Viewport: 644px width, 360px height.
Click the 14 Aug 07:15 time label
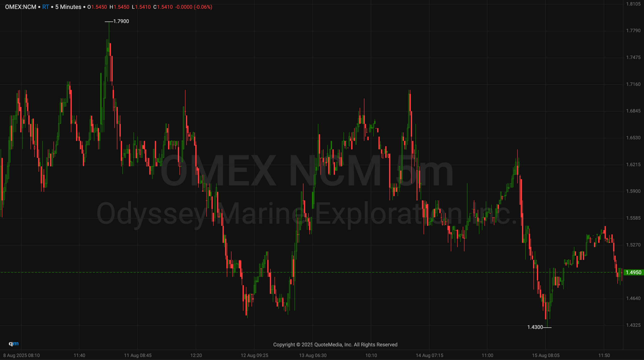click(x=429, y=355)
